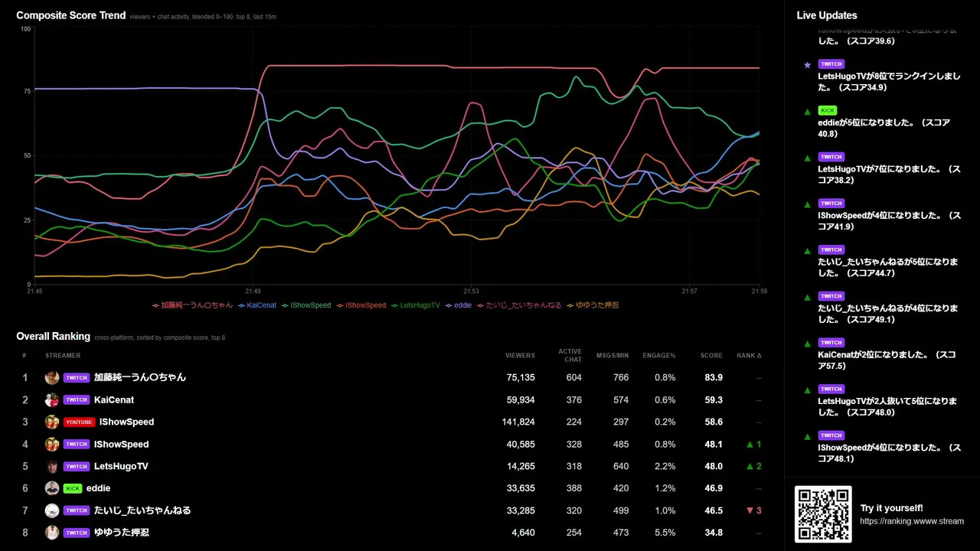The height and width of the screenshot is (551, 980).
Task: Sort by the RANK Δ column header
Action: pyautogui.click(x=749, y=355)
